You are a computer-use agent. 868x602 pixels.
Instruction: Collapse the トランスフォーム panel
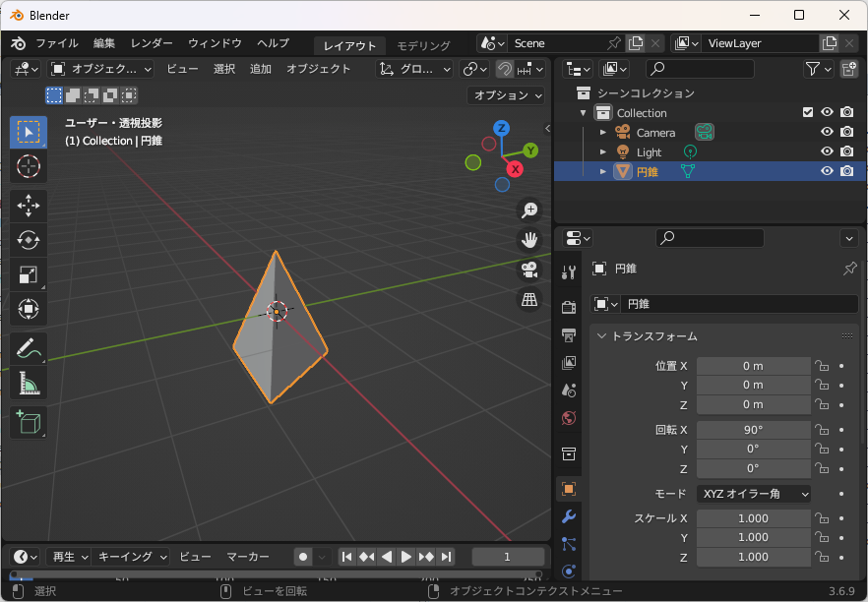tap(601, 336)
